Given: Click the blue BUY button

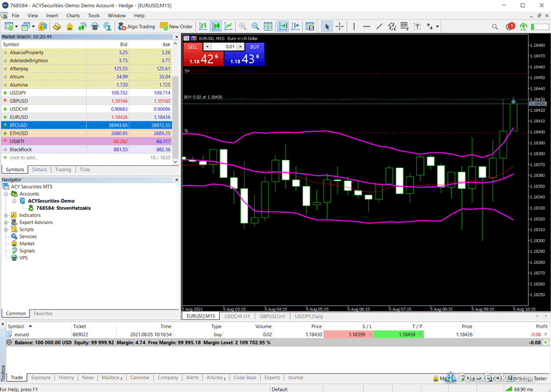Looking at the screenshot, I should [255, 47].
